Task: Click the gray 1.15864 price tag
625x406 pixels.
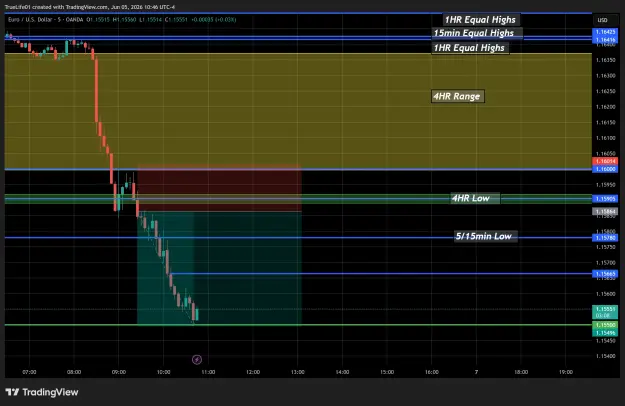Action: coord(605,211)
